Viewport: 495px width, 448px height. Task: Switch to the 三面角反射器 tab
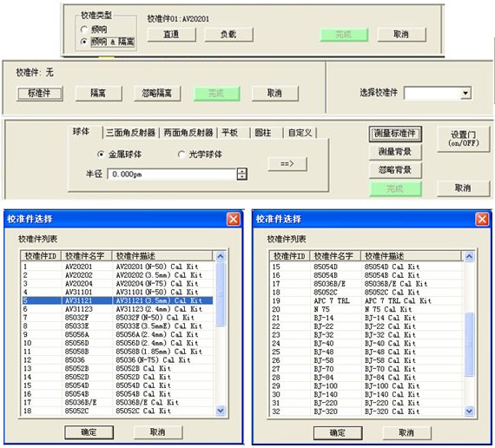(130, 133)
